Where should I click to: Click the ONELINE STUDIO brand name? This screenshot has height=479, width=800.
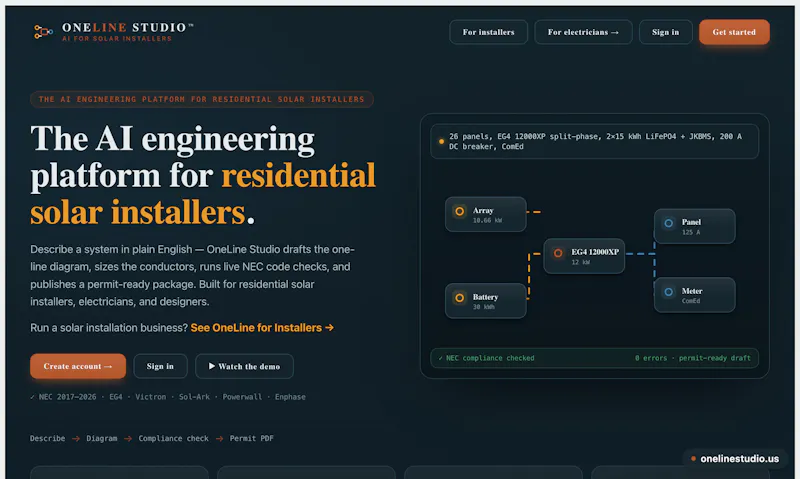click(127, 27)
